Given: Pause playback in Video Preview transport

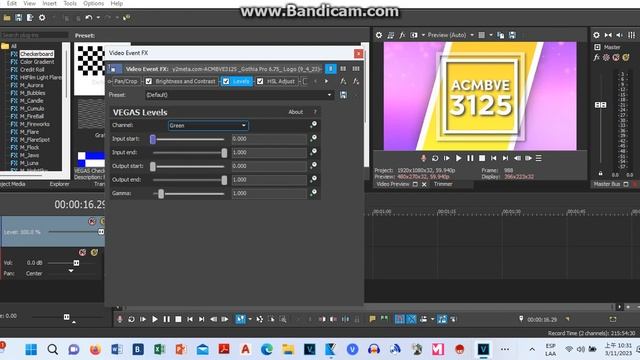Looking at the screenshot, I should (470, 158).
